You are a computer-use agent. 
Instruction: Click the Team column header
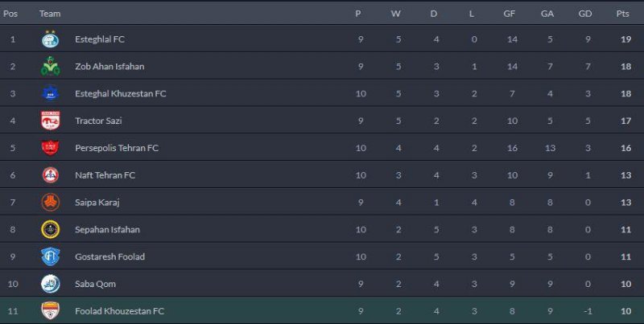click(x=50, y=14)
